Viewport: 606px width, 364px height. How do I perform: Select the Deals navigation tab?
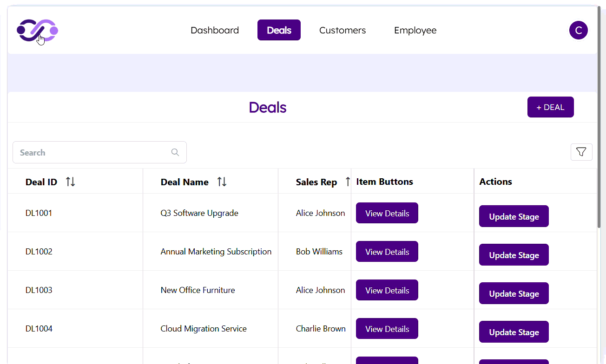click(x=279, y=30)
